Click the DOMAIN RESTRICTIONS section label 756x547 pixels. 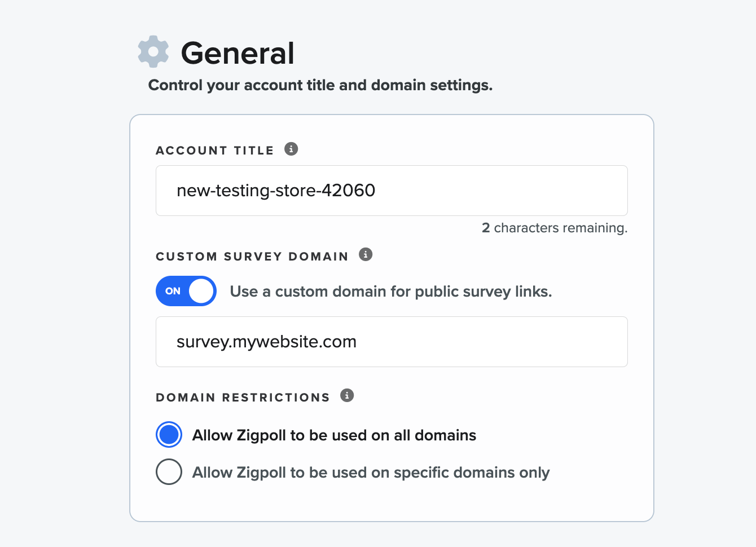click(x=243, y=396)
